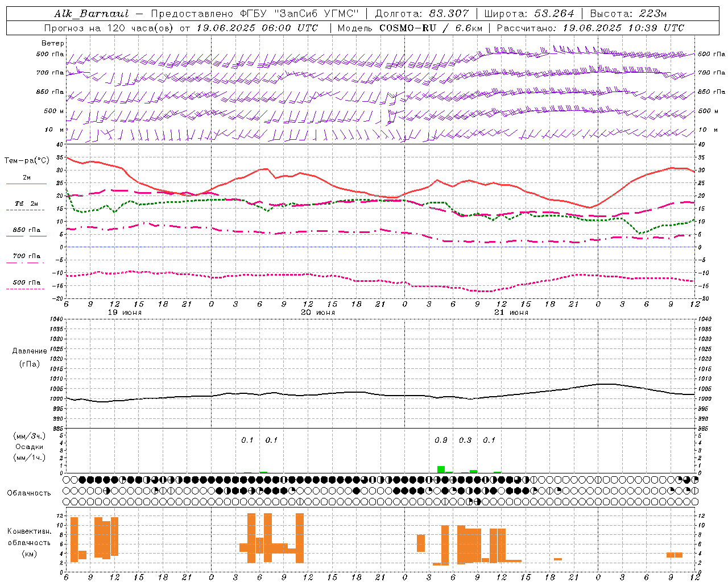Screen dimensions: 728x582
Task: Click the 'Конвективн.' convective cloud label
Action: coord(30,531)
